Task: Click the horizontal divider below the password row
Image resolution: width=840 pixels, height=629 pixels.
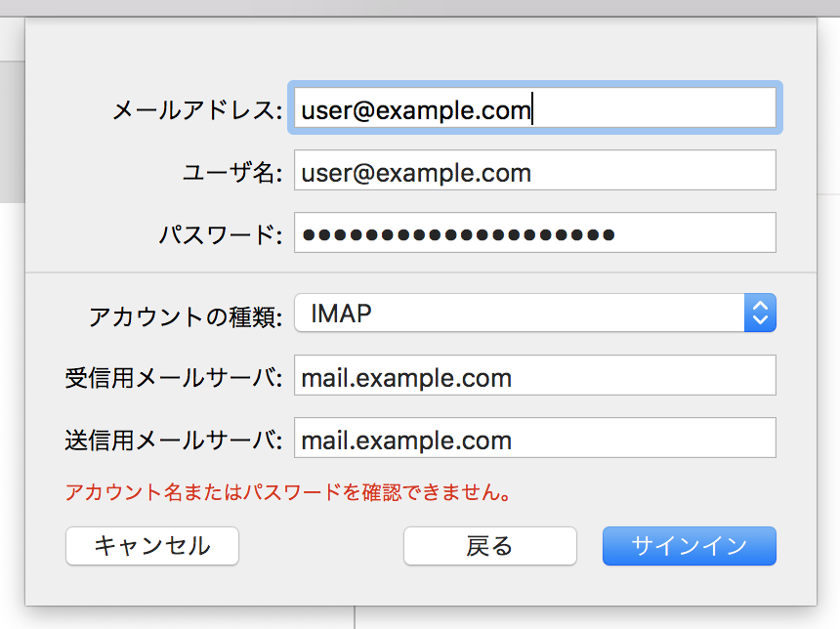Action: [x=420, y=273]
